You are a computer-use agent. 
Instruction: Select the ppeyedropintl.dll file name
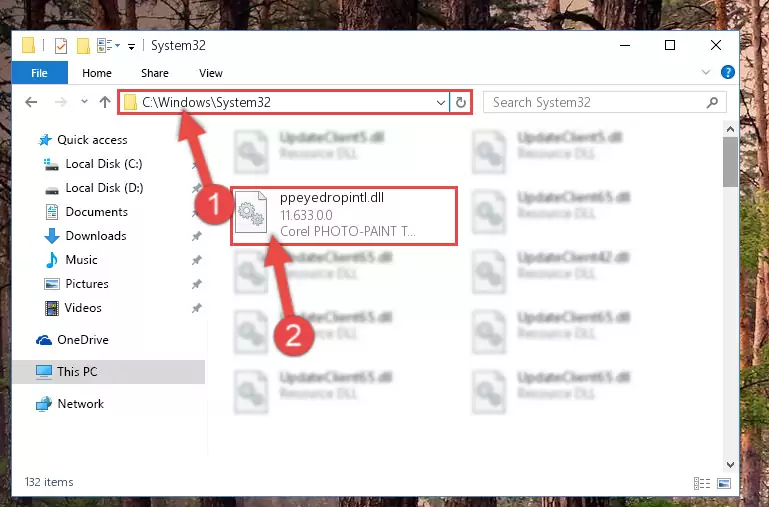click(x=332, y=198)
